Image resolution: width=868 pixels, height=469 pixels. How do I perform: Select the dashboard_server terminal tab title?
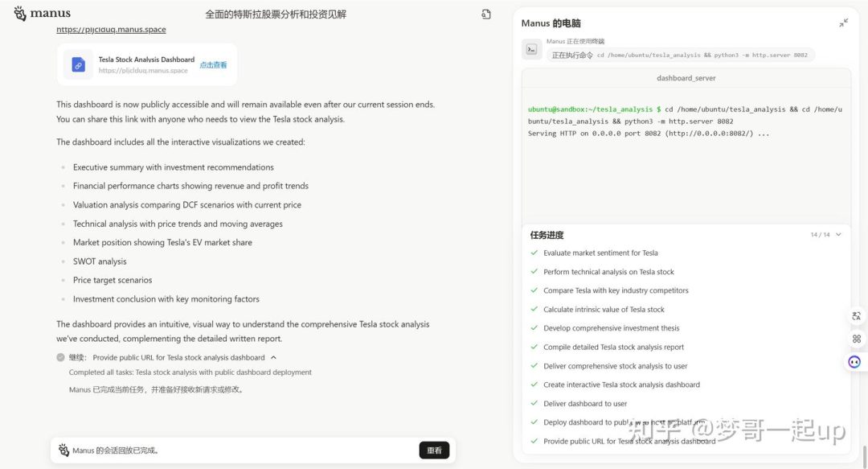coord(686,78)
